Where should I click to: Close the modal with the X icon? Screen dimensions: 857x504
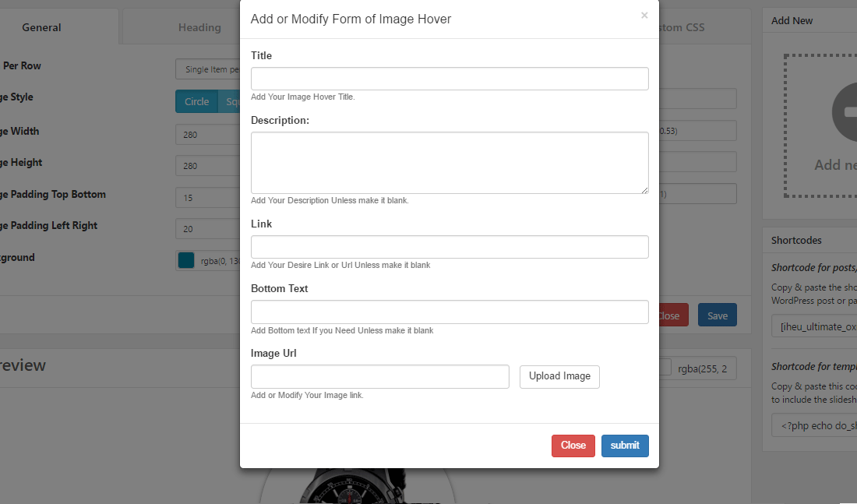(x=644, y=16)
